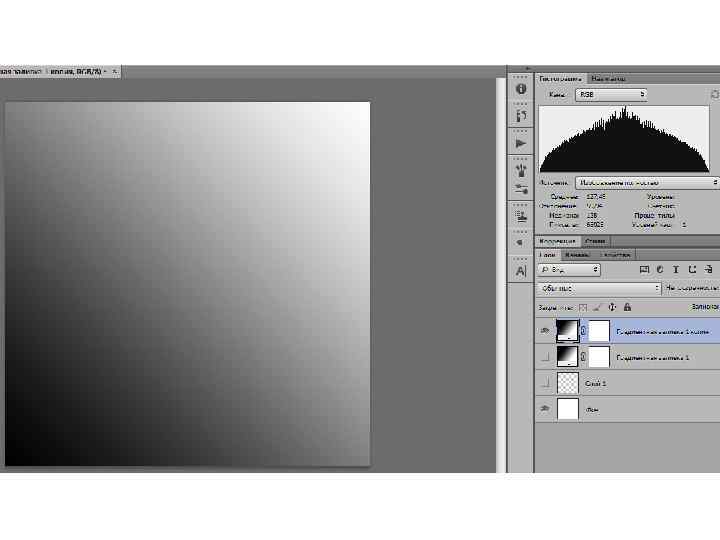Select the Градиентная заливка 1 layer name
720x540 pixels.
(652, 357)
